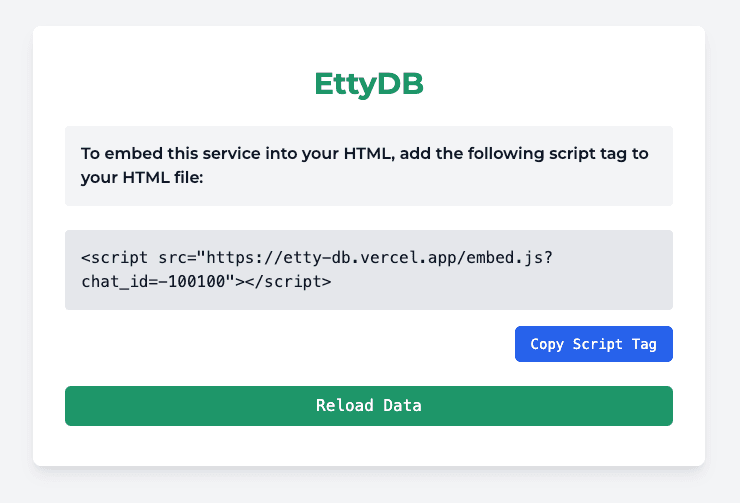Click the green Reload Data button

[369, 406]
